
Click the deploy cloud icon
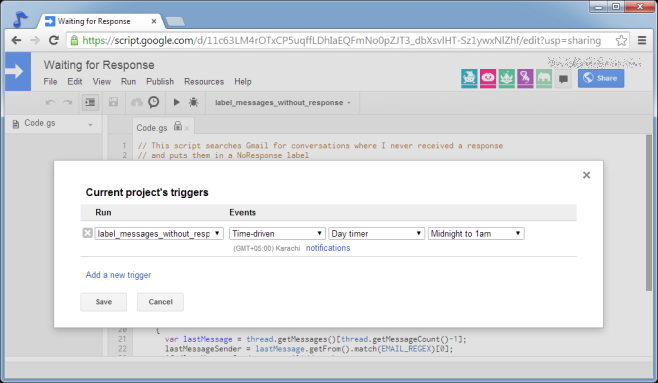137,102
